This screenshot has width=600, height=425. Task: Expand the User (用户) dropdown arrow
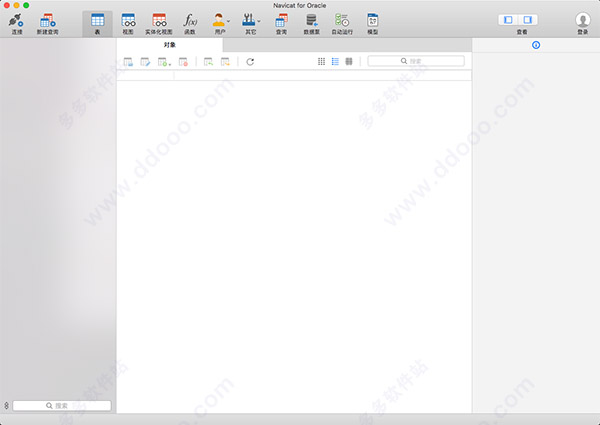coord(228,21)
